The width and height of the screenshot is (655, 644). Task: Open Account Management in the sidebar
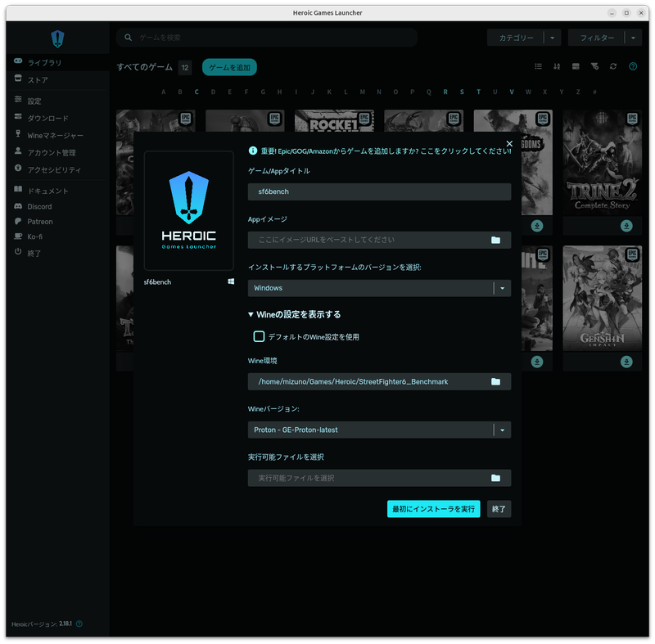coord(57,152)
